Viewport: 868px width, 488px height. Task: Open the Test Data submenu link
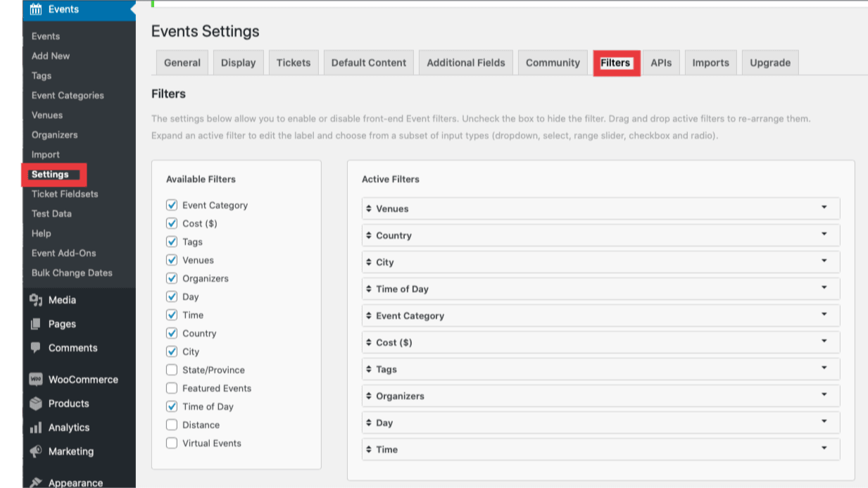(51, 213)
